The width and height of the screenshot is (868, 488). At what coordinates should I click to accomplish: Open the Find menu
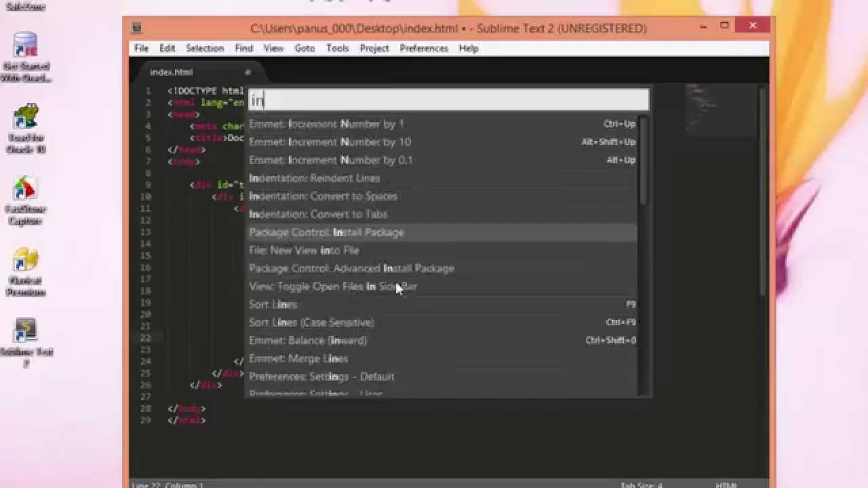(x=243, y=48)
